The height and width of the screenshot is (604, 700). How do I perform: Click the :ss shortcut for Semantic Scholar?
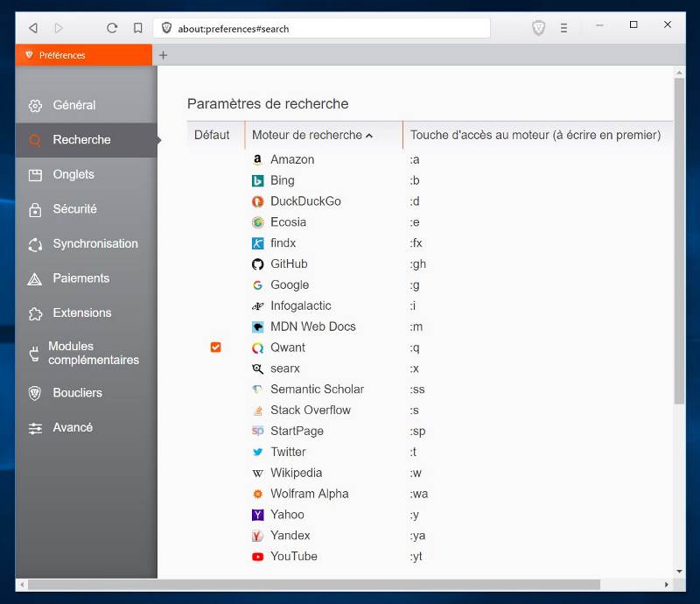[417, 390]
